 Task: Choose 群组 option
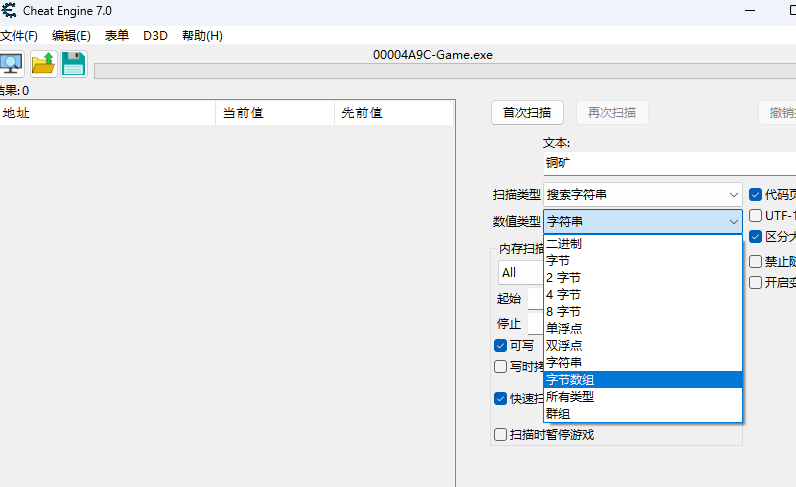(643, 414)
